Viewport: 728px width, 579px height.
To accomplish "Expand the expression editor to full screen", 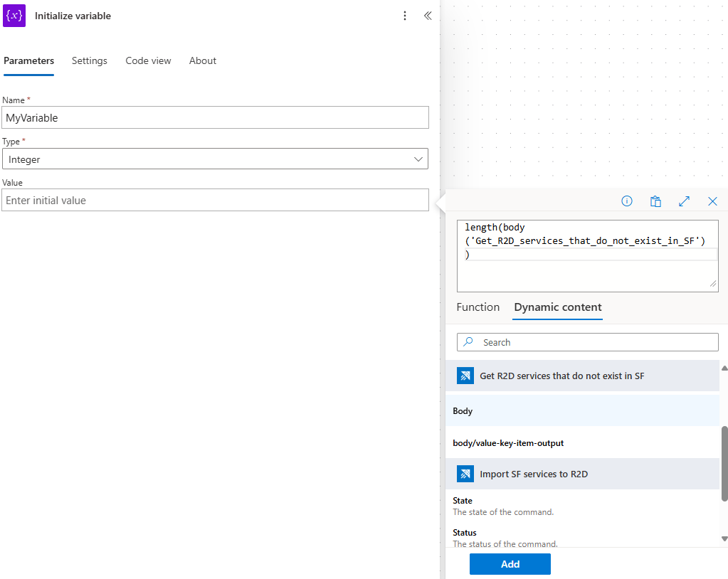I will pyautogui.click(x=684, y=201).
